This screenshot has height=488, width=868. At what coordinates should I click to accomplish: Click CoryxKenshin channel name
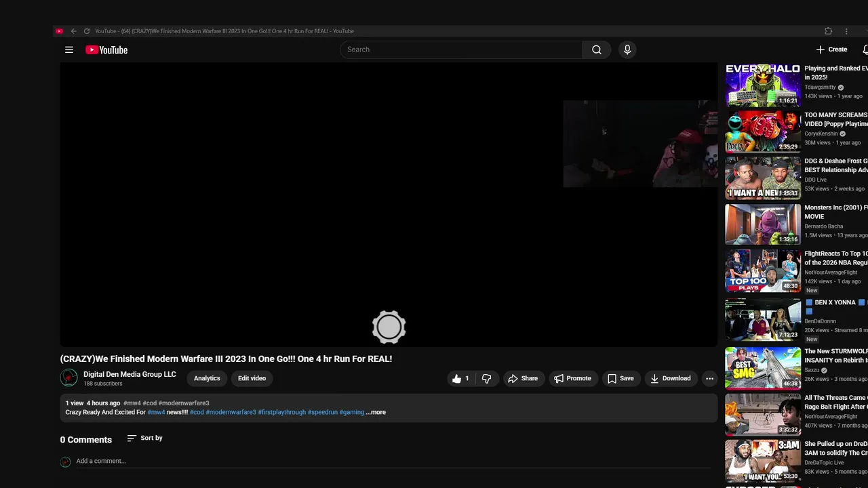click(x=821, y=134)
